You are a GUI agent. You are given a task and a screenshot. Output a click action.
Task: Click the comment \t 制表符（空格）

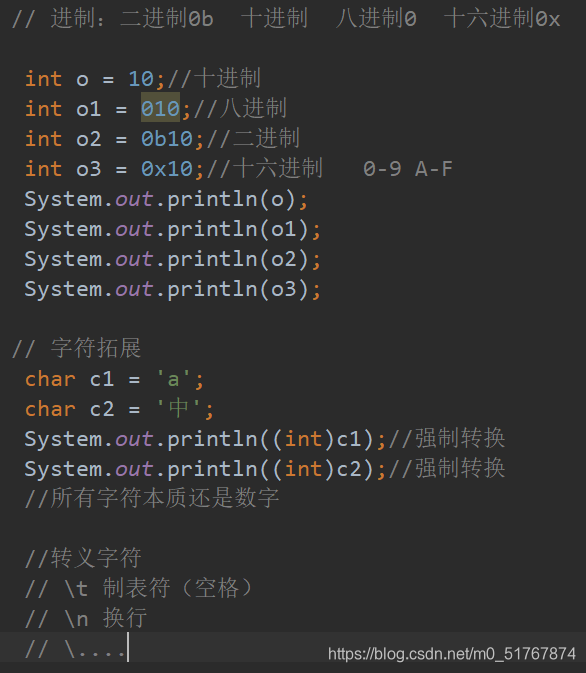point(138,588)
